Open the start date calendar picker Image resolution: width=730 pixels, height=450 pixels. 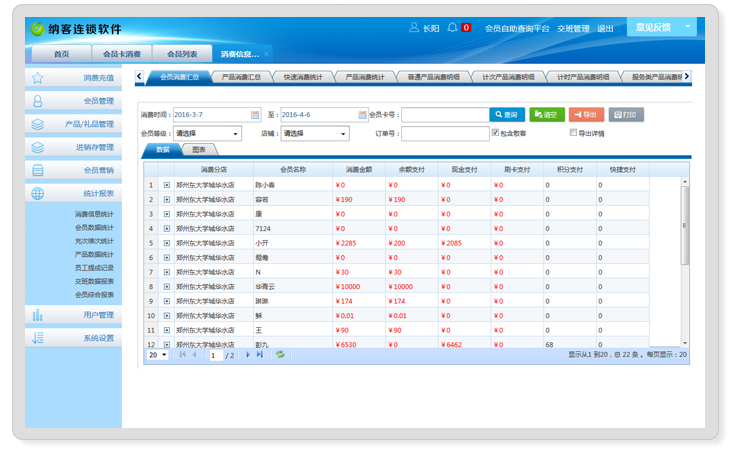[x=255, y=115]
